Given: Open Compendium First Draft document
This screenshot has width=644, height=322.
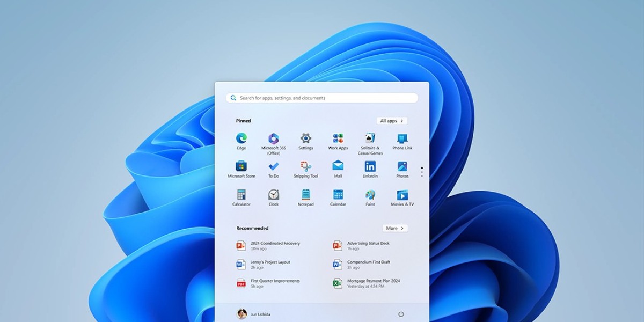Looking at the screenshot, I should click(362, 265).
